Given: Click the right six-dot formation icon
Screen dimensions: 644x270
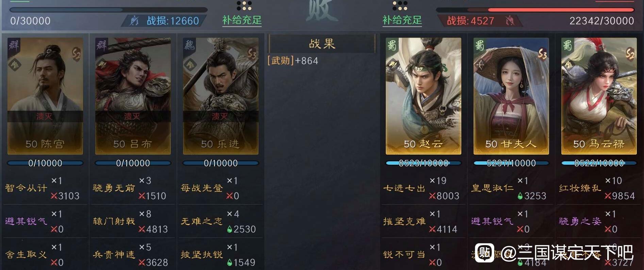Looking at the screenshot, I should (400, 5).
